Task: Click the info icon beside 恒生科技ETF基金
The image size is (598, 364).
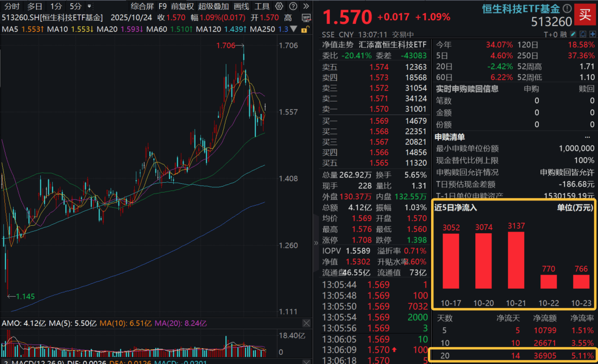Action: pyautogui.click(x=567, y=9)
